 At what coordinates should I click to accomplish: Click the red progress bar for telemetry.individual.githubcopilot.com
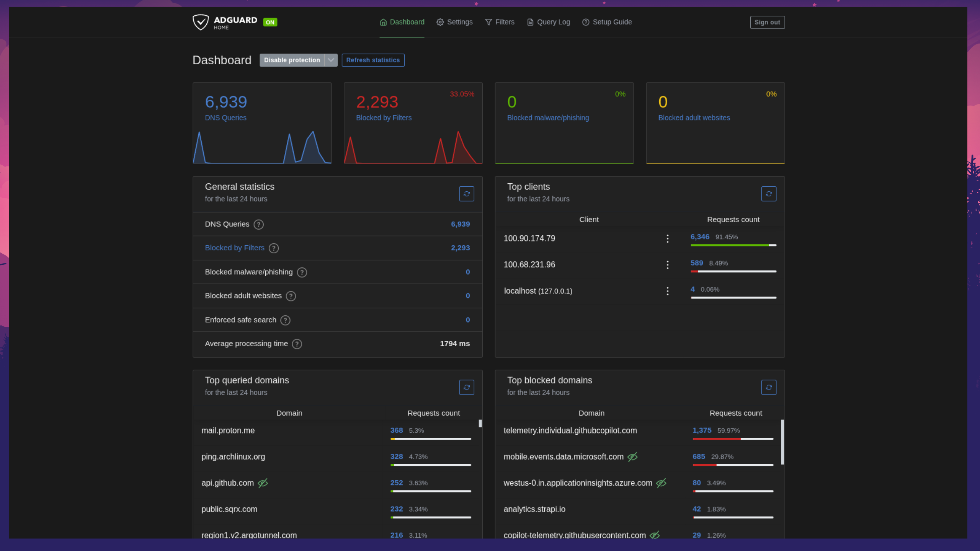(x=717, y=439)
